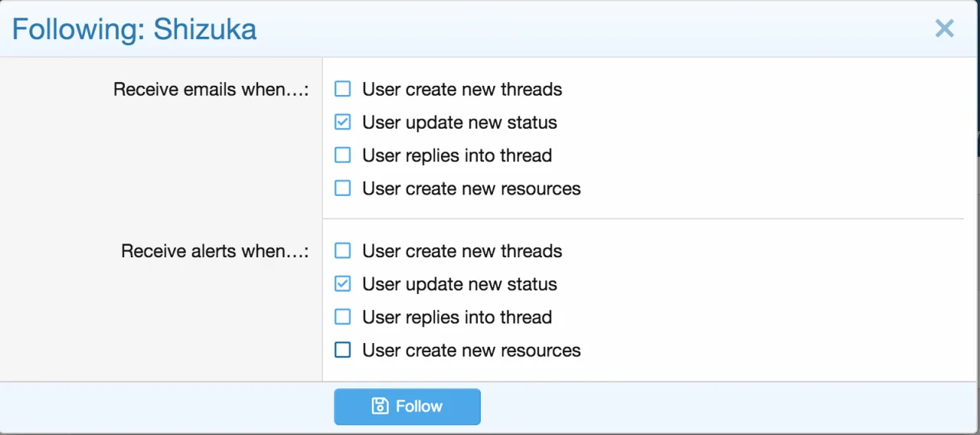
Task: Click 'User replies into thread' text under alerts
Action: [457, 317]
